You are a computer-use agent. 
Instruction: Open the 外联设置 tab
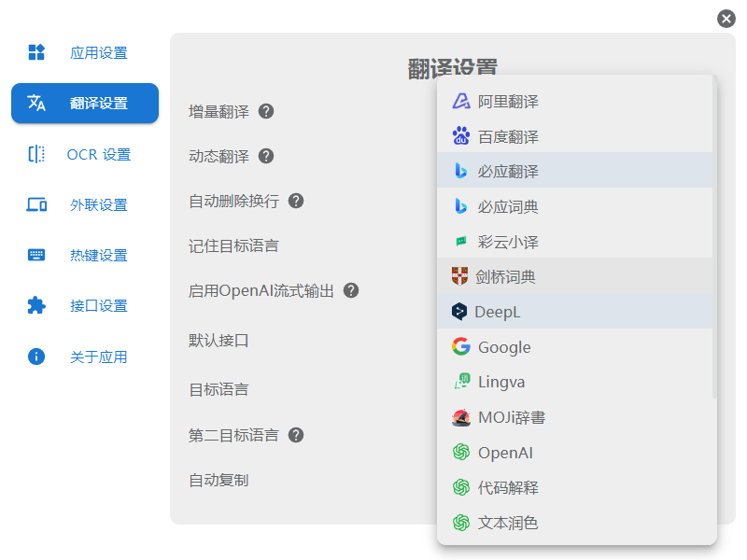click(x=85, y=204)
